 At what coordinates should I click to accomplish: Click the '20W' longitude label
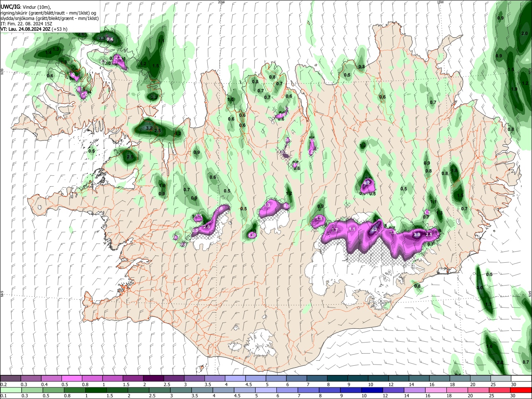[x=221, y=2]
